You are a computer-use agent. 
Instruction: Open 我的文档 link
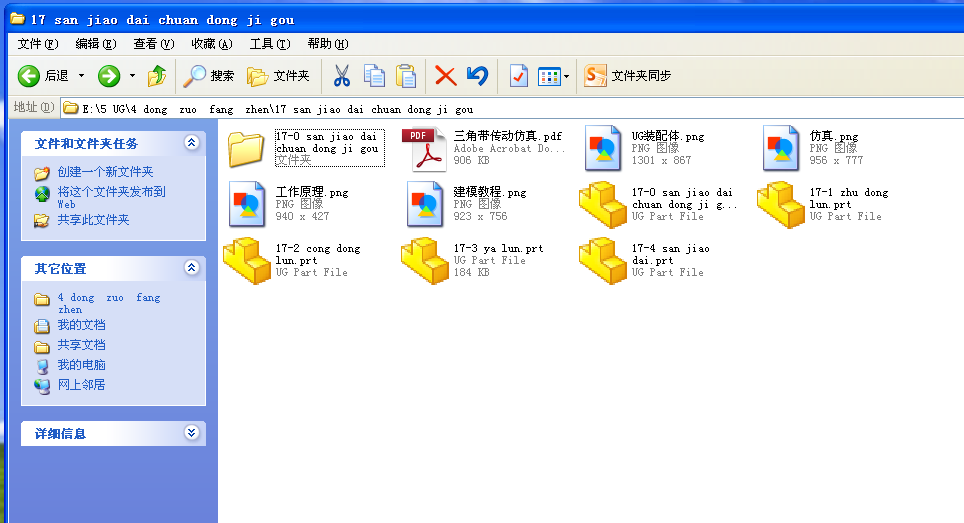tap(81, 325)
